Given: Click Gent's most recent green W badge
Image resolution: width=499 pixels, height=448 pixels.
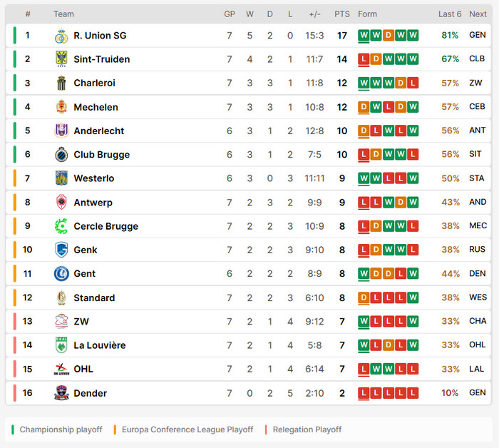Looking at the screenshot, I should [413, 273].
